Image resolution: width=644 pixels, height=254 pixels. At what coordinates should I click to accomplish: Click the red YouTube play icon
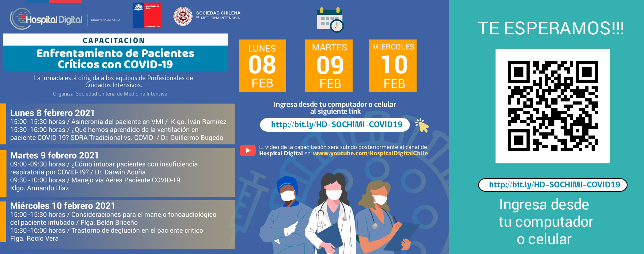[248, 150]
